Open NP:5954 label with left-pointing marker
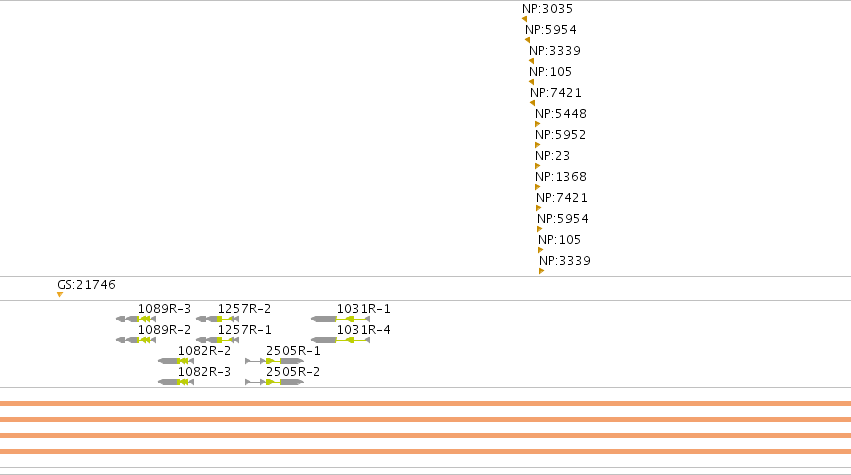 click(x=551, y=30)
